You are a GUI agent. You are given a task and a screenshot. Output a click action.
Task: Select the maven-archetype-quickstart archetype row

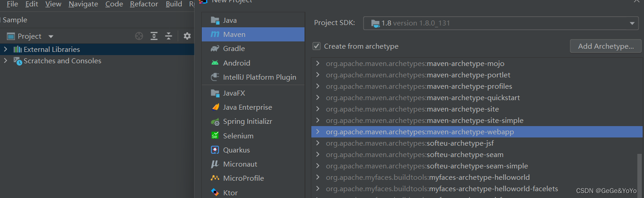(474, 98)
